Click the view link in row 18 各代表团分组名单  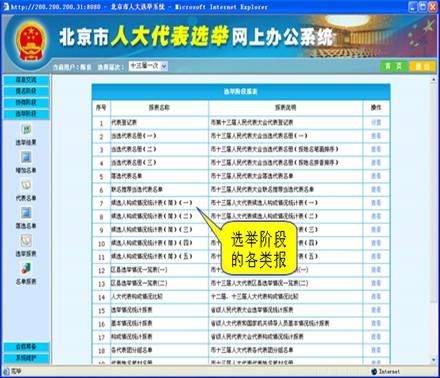[376, 350]
